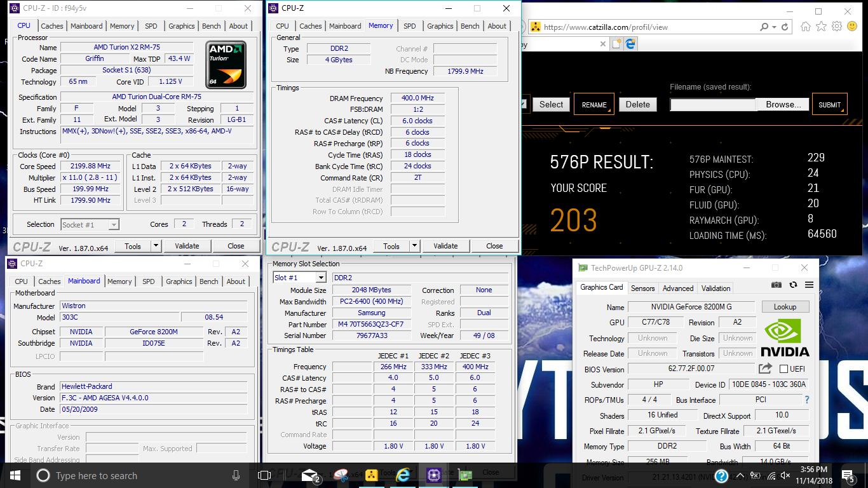Open the Advanced tab in GPU-Z
Screen dimensions: 868x488
(678, 288)
